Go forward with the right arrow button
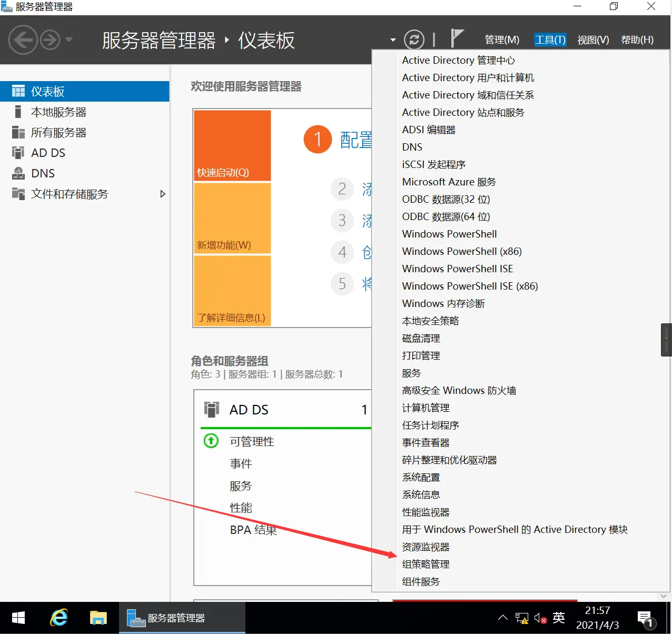 [50, 40]
